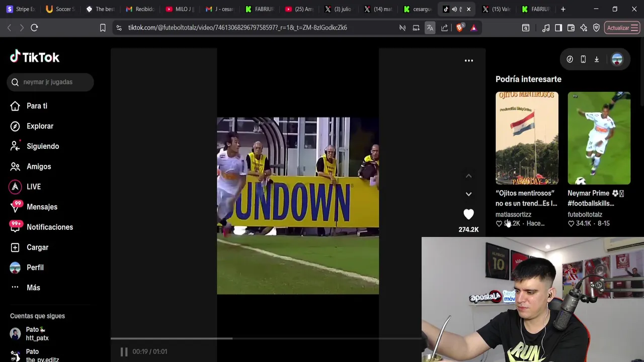Bookmark this page icon
Screen dimensions: 644x362
[x=103, y=28]
